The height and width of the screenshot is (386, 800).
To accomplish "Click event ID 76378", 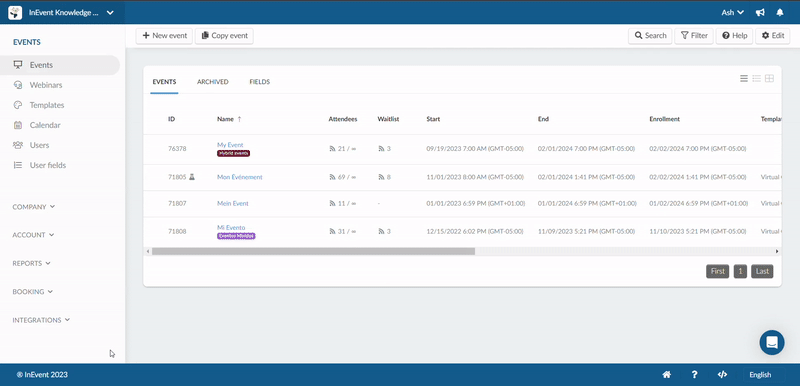I will pyautogui.click(x=177, y=149).
